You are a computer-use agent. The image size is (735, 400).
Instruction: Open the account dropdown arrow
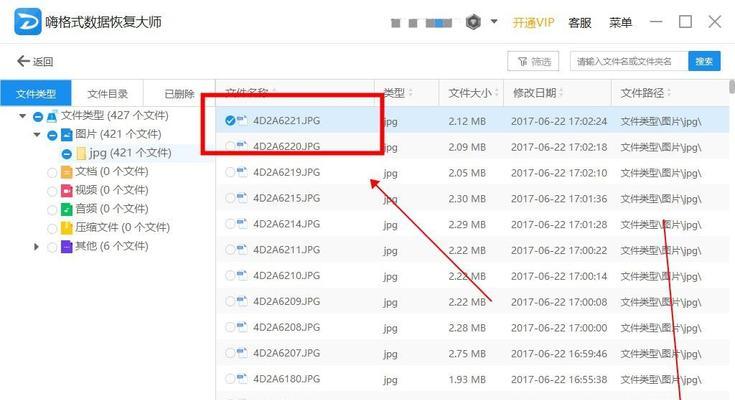494,21
